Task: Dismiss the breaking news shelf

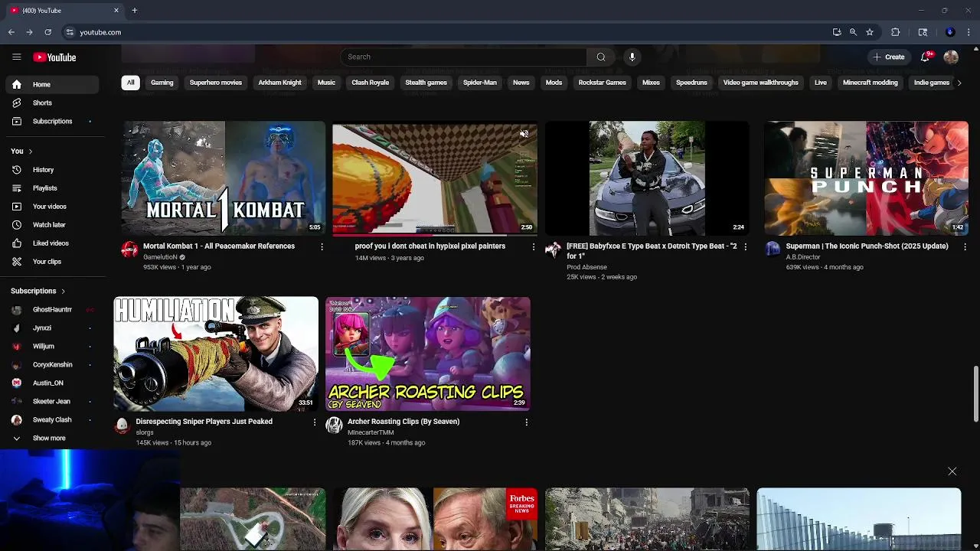Action: point(952,471)
